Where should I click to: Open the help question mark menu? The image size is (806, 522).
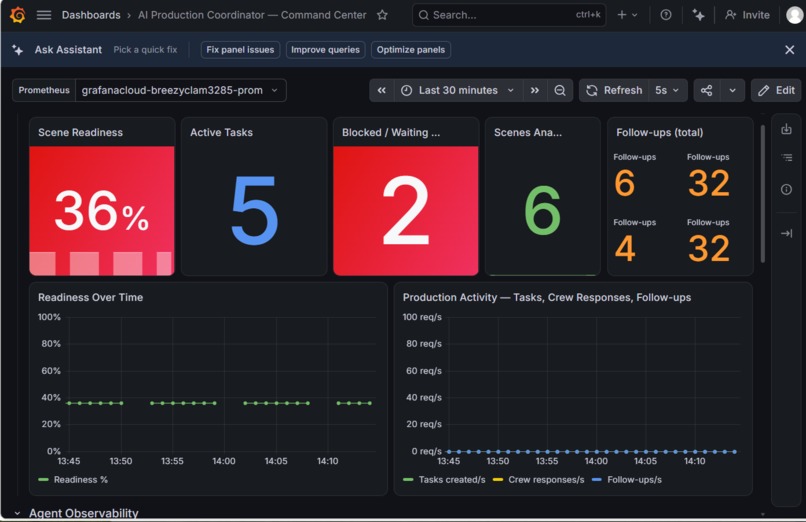(666, 15)
